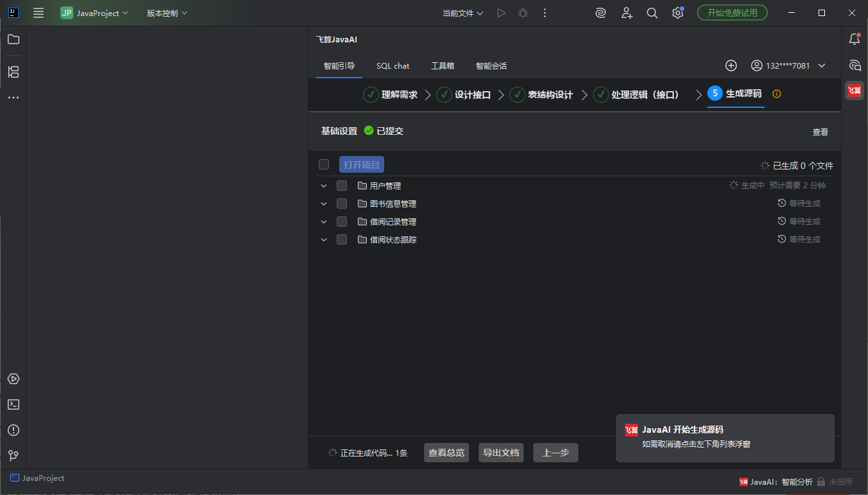Open IDE settings gear
Screen dimensions: 868x495
pyautogui.click(x=678, y=13)
